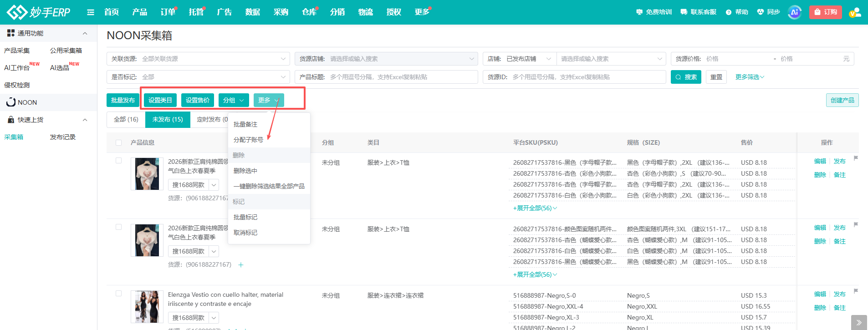
Task: Switch to the 全部 (16) tab
Action: [x=126, y=119]
